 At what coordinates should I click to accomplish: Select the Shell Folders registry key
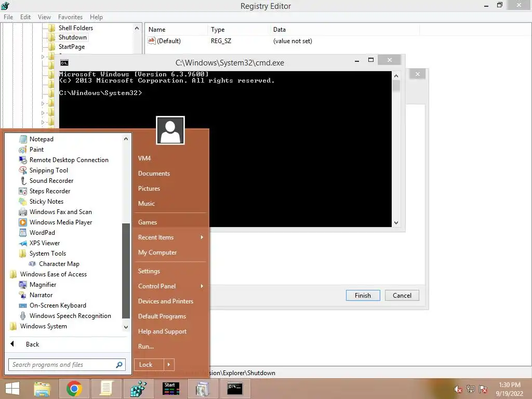pyautogui.click(x=76, y=28)
